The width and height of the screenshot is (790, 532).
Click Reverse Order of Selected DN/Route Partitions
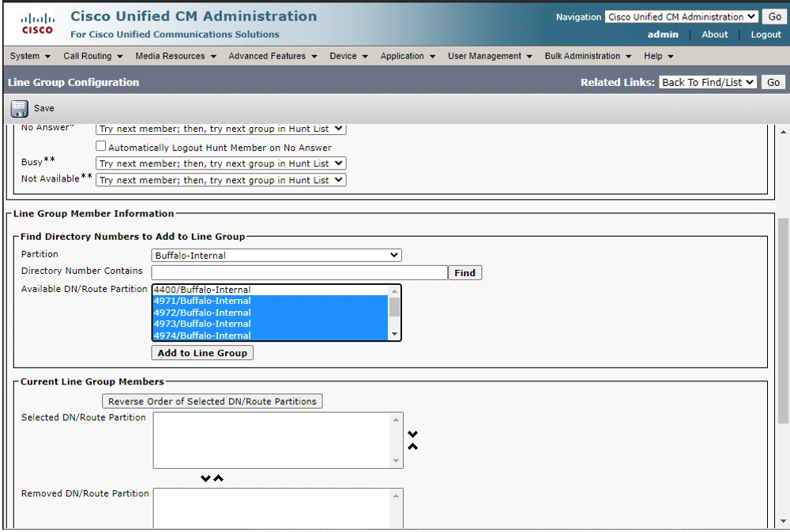[212, 401]
